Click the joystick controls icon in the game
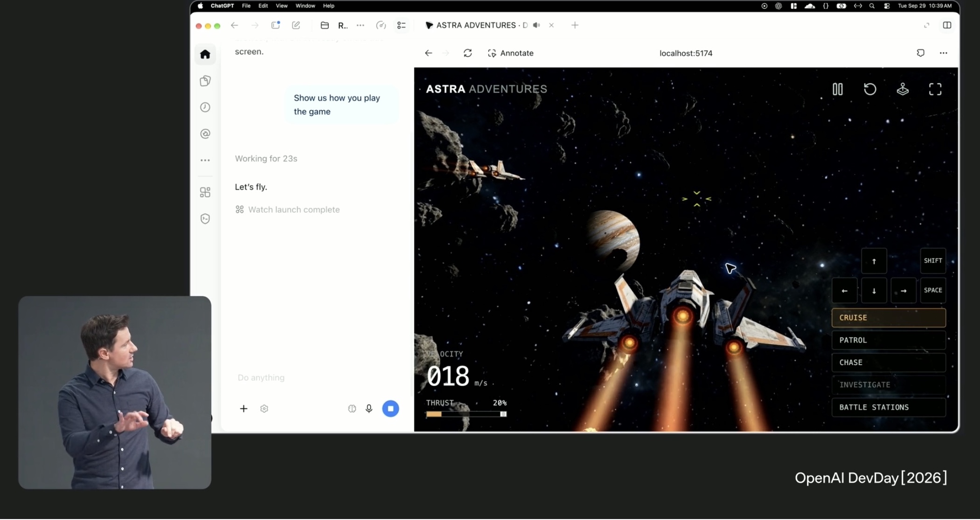The width and height of the screenshot is (980, 520). point(903,89)
